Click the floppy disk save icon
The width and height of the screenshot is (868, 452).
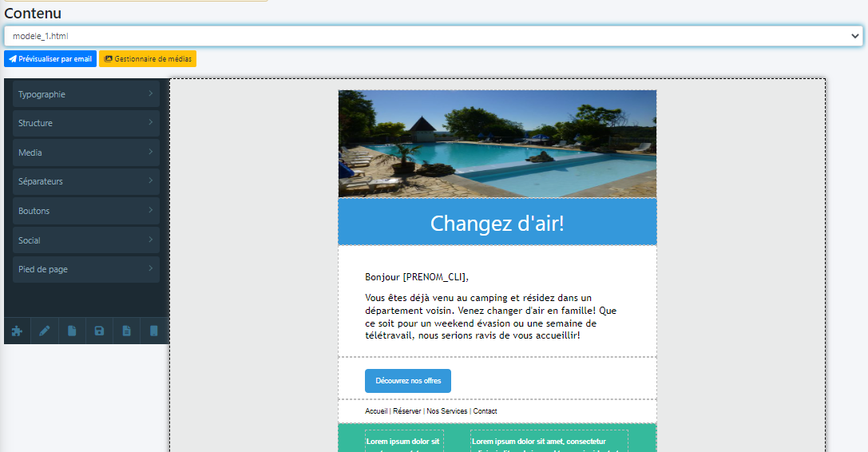pos(99,331)
